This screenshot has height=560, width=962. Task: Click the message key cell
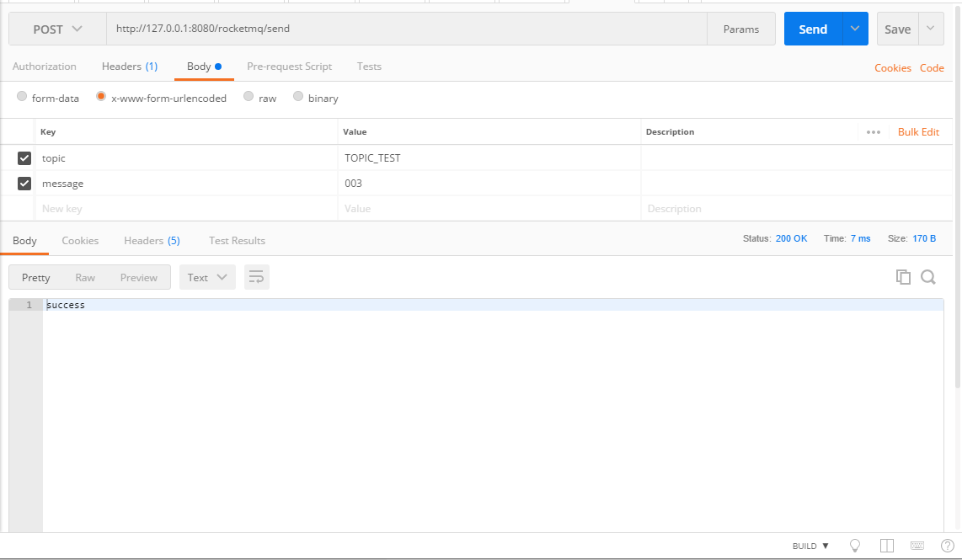[x=186, y=184]
